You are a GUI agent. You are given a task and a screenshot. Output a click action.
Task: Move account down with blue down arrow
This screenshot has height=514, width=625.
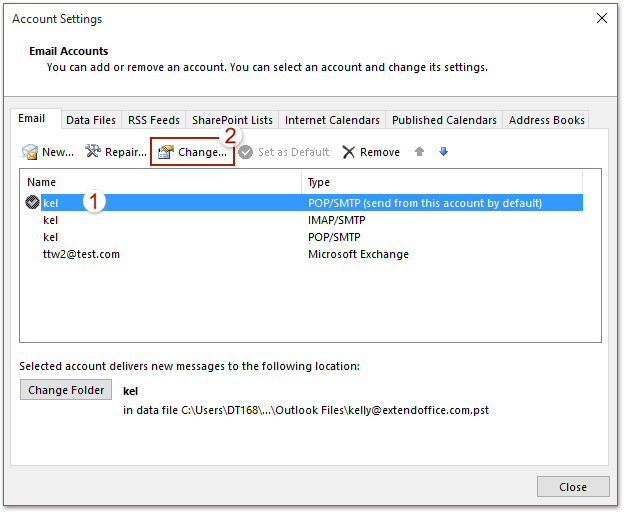443,152
